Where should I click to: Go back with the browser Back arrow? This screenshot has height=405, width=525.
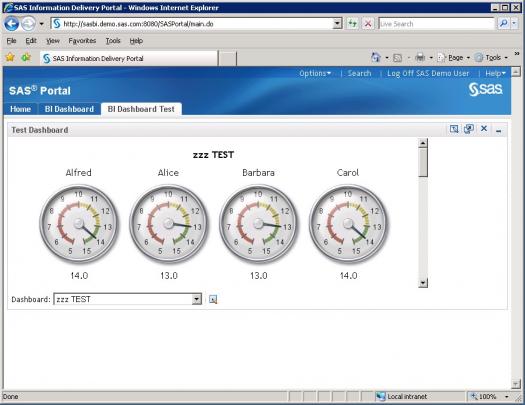(x=11, y=23)
